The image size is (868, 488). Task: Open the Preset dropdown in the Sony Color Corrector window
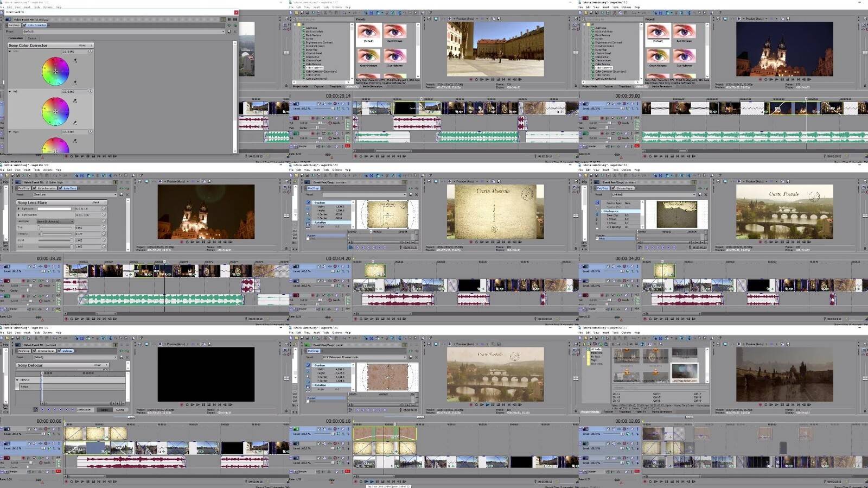(x=222, y=31)
